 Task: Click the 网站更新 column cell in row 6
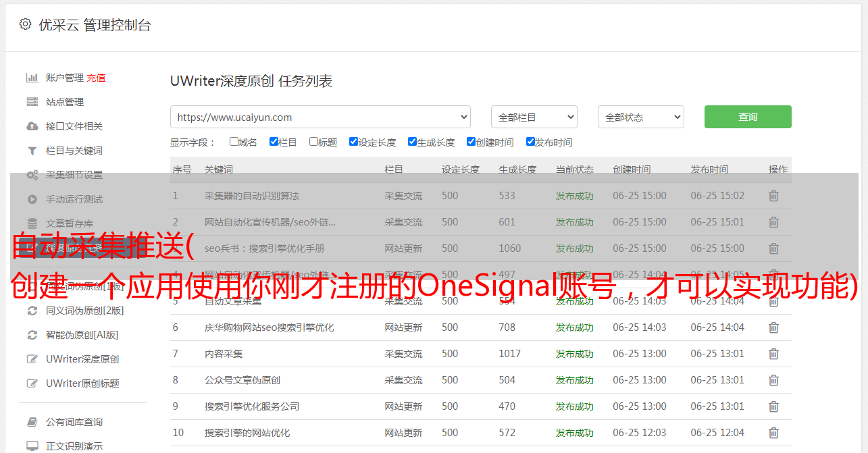(x=404, y=327)
